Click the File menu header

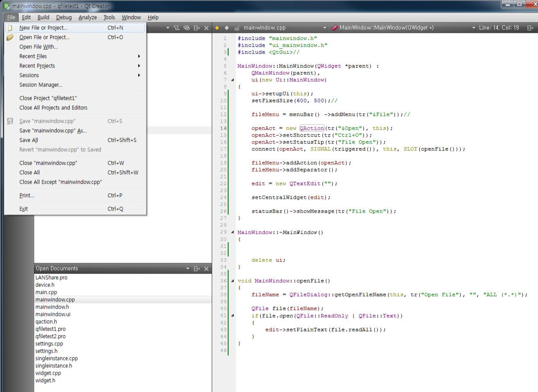(x=11, y=17)
